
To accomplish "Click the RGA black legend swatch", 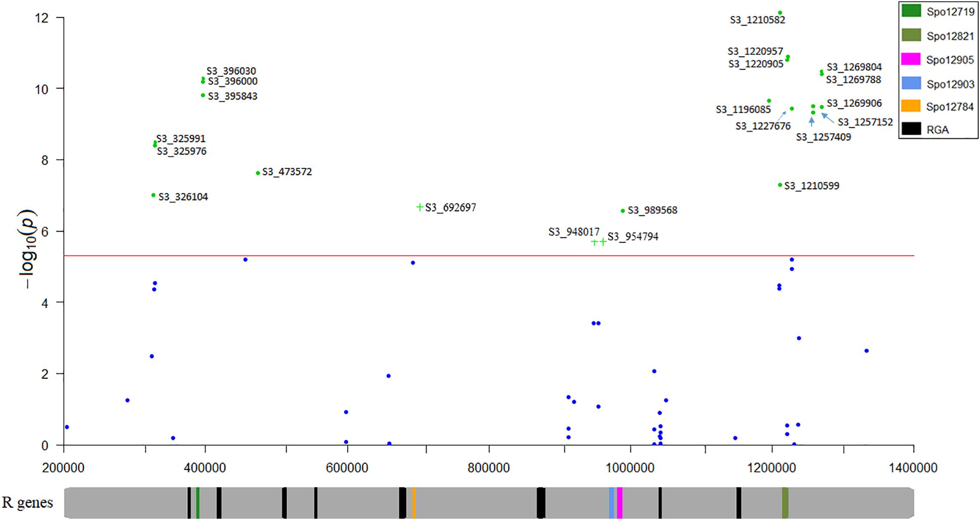I will point(911,129).
